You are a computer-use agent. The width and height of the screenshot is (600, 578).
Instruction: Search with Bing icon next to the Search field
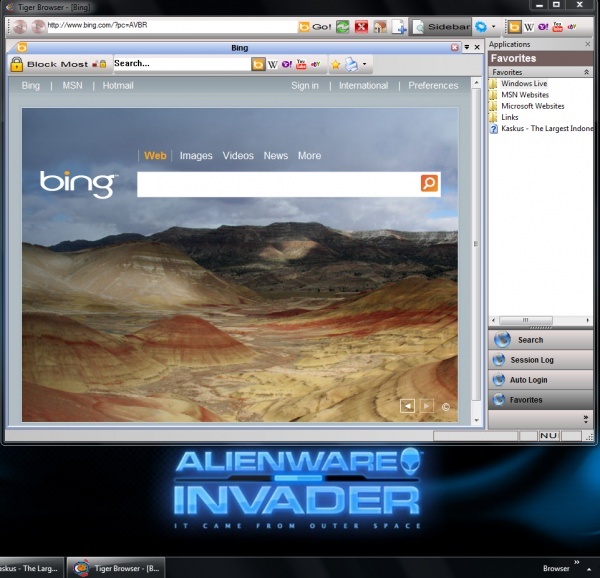258,64
